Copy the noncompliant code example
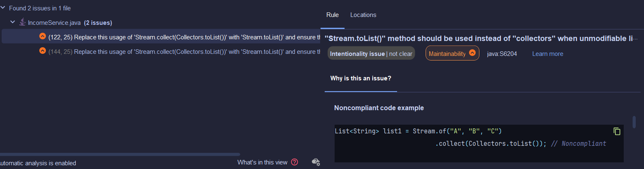Viewport: 644px width, 169px height. [x=617, y=131]
